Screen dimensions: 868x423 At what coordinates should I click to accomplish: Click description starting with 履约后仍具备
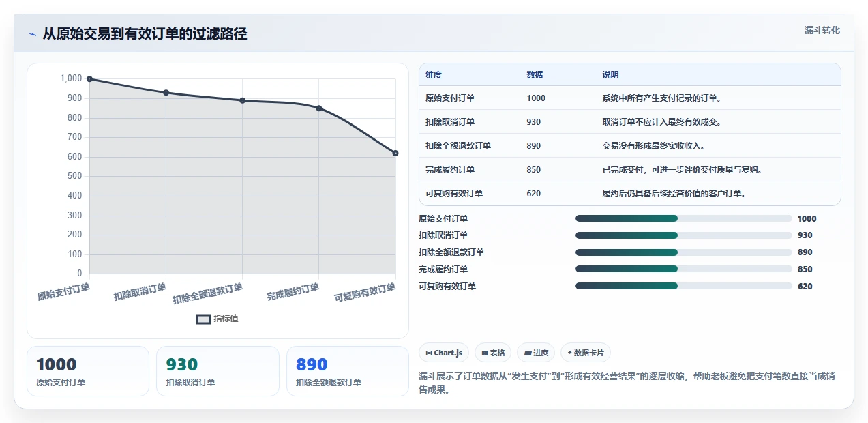point(674,194)
